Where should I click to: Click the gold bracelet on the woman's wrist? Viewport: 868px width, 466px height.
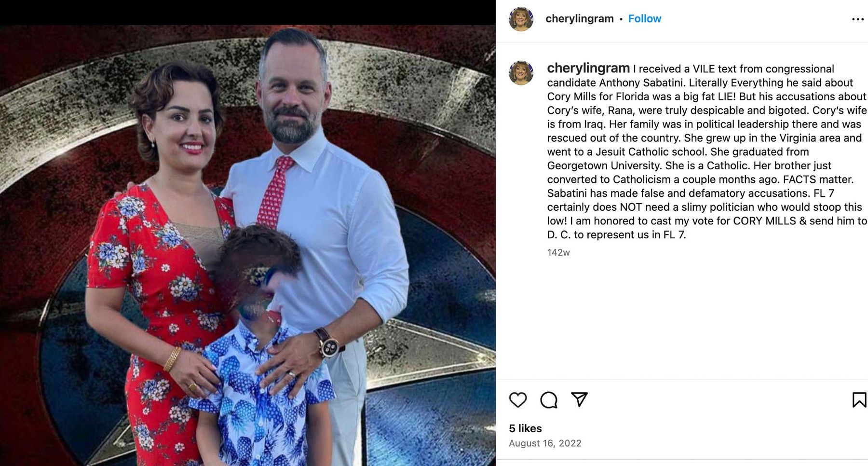point(172,359)
